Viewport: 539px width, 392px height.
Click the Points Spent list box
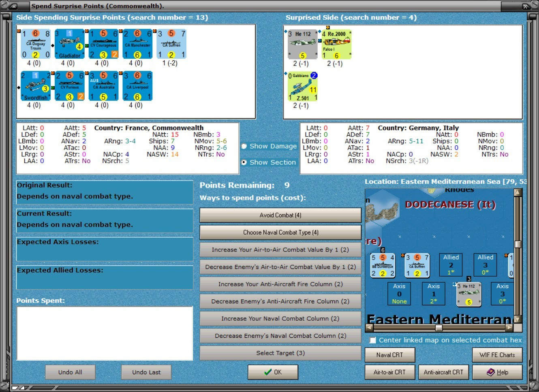tap(105, 333)
